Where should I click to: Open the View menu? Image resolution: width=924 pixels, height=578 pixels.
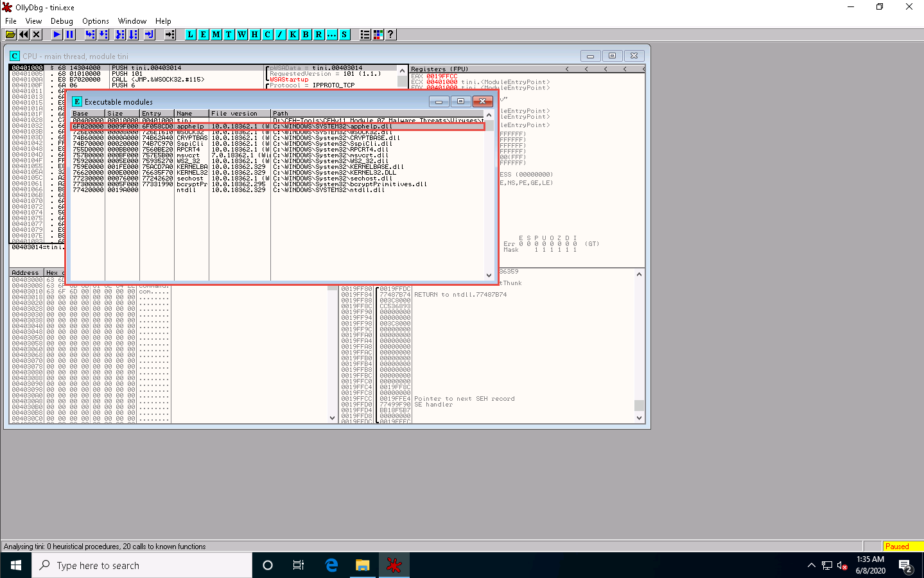[x=33, y=21]
